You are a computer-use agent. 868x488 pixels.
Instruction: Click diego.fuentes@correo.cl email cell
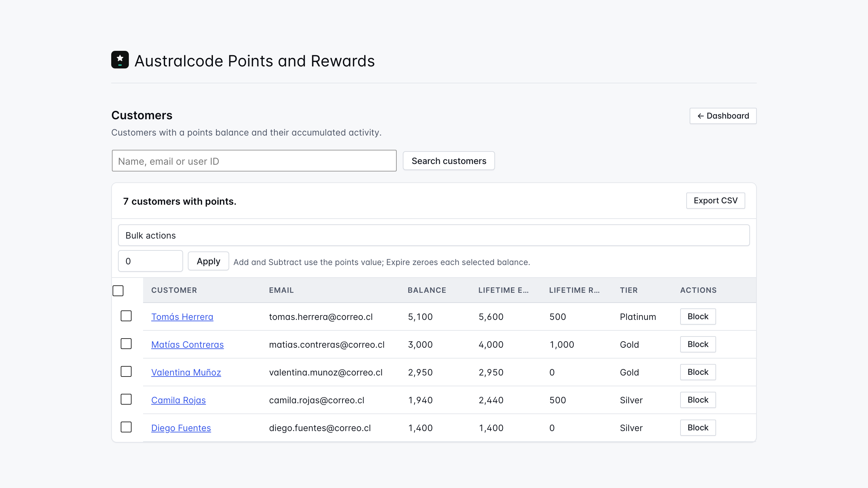320,428
